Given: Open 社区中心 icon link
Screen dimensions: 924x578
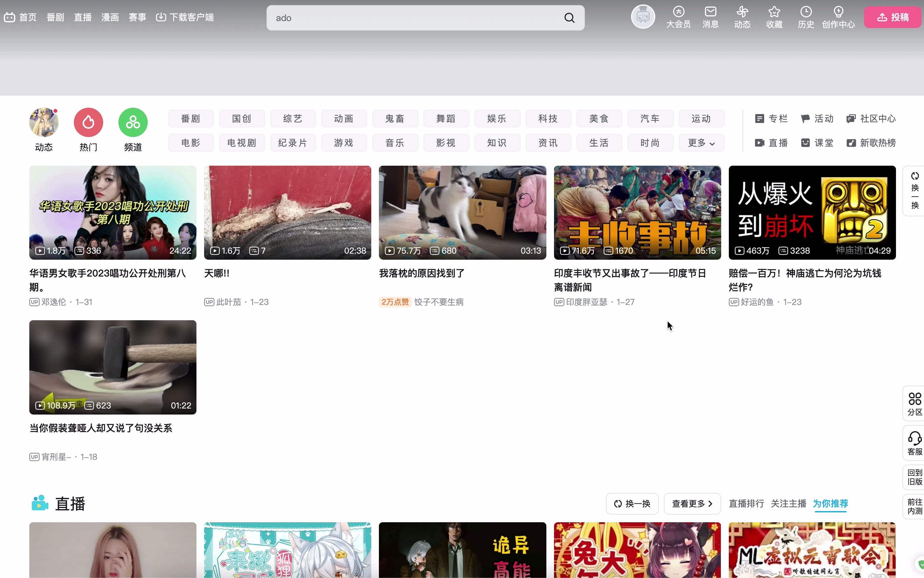Looking at the screenshot, I should [871, 119].
